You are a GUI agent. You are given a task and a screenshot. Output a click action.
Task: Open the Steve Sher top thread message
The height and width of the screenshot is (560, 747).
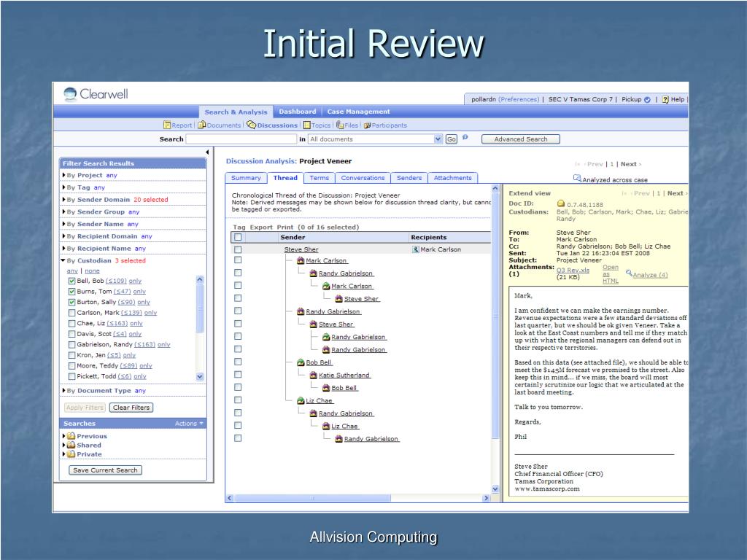[301, 249]
